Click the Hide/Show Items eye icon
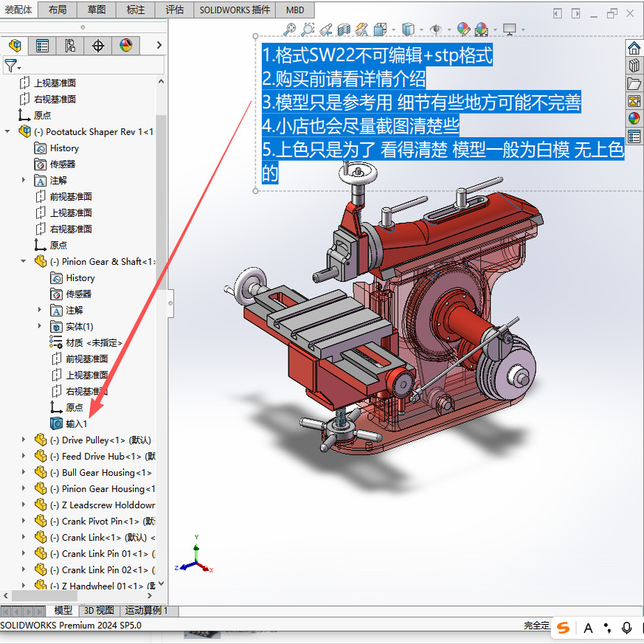This screenshot has height=644, width=644. click(x=436, y=30)
